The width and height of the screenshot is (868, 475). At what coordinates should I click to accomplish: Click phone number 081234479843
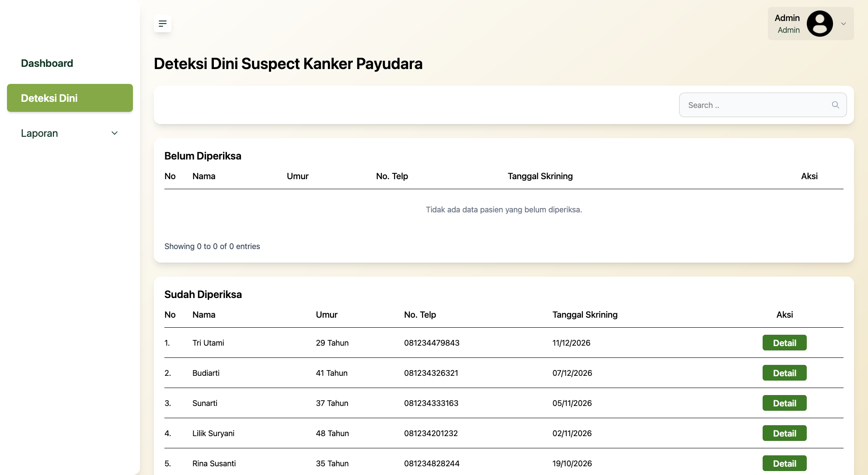pos(432,343)
